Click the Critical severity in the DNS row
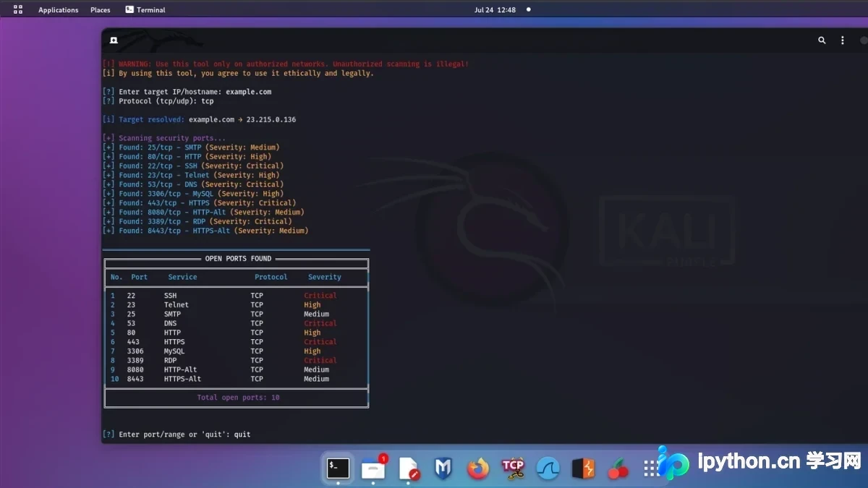868x488 pixels. (320, 323)
